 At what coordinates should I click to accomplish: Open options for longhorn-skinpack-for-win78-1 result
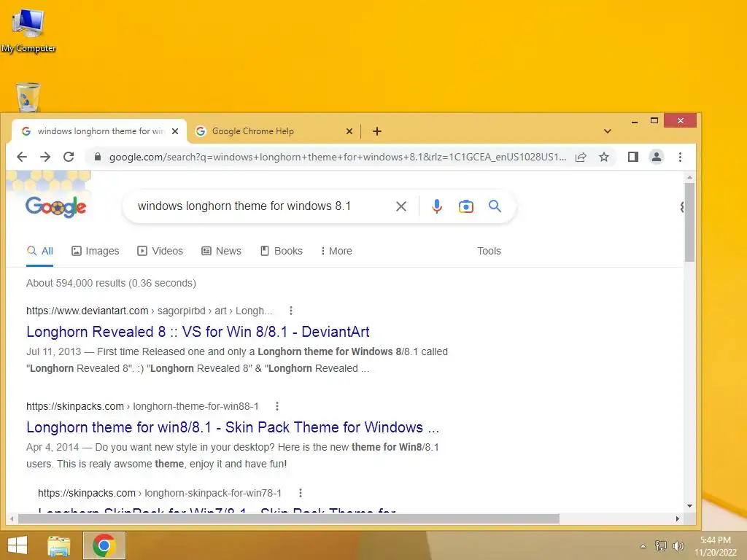[301, 493]
